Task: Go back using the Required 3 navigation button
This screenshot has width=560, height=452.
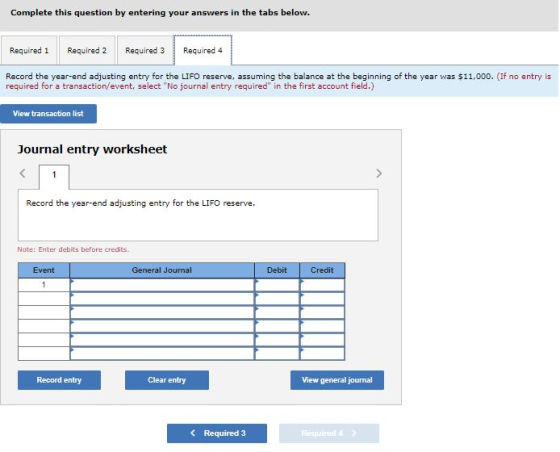Action: [217, 433]
